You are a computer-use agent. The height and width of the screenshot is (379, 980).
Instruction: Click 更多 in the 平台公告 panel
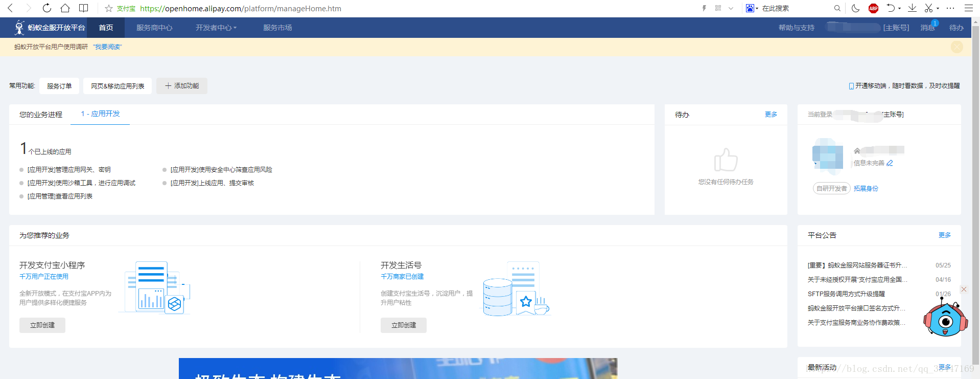point(945,235)
